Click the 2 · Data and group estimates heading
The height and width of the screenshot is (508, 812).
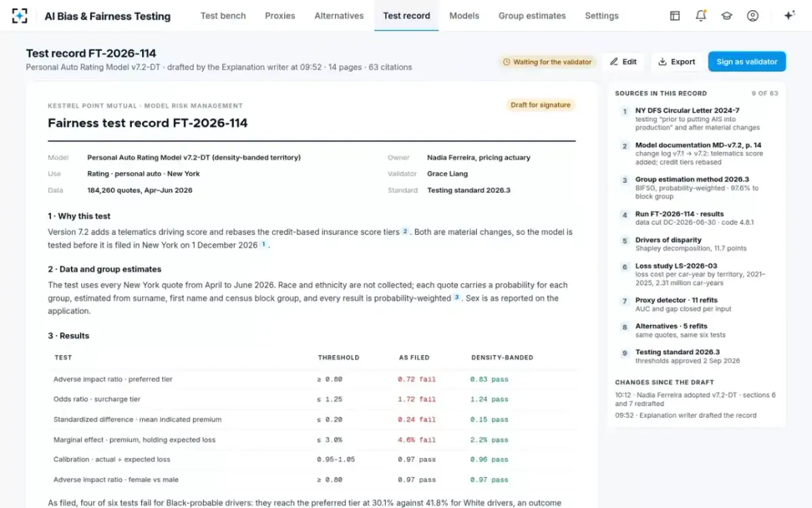pyautogui.click(x=105, y=269)
